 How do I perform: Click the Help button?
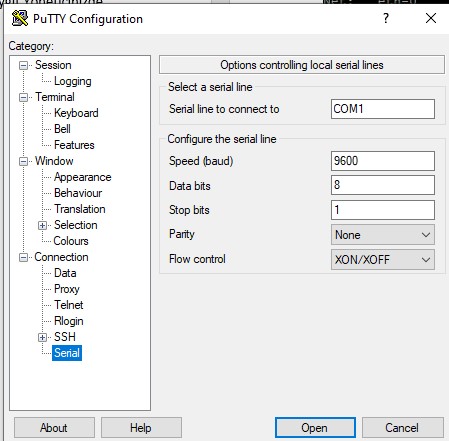141,428
